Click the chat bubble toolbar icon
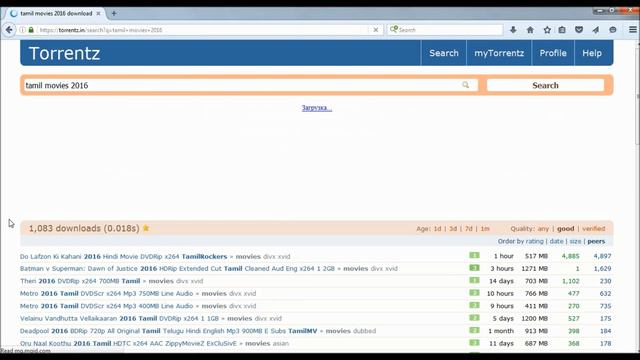The image size is (640, 360). tap(613, 30)
